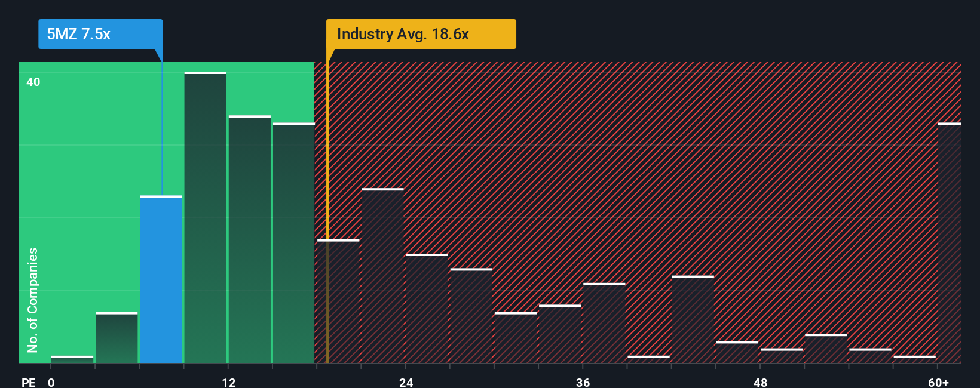This screenshot has width=980, height=388.
Task: Click the x-axis label 36
Action: click(583, 382)
